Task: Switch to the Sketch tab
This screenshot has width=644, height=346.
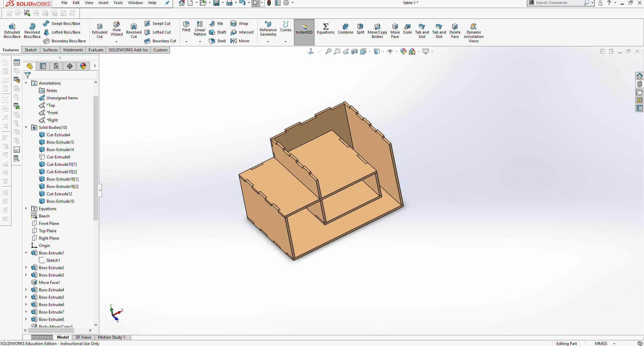Action: pos(31,50)
